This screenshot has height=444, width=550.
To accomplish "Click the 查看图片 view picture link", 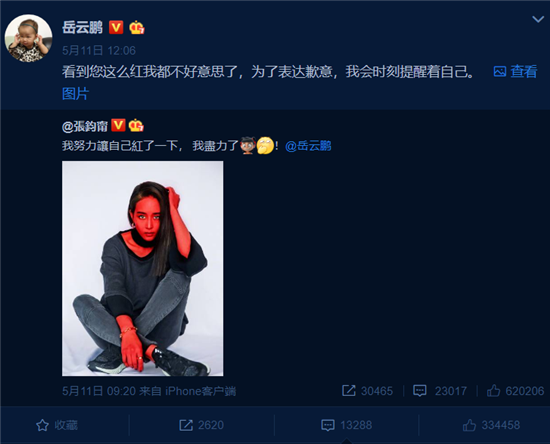I will [x=515, y=72].
